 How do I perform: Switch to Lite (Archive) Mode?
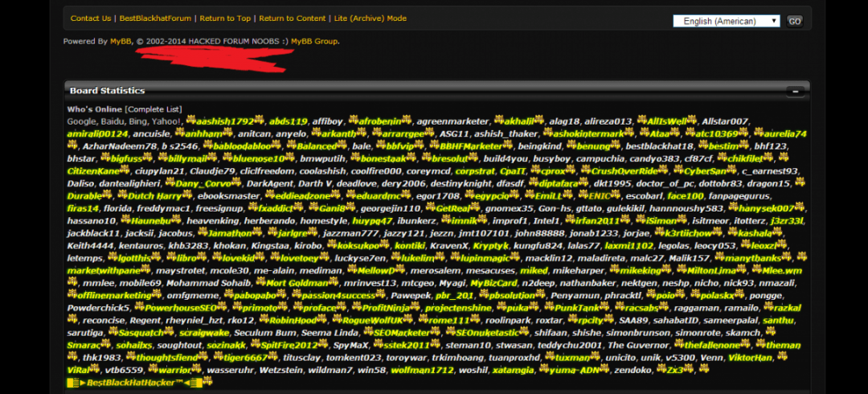370,18
